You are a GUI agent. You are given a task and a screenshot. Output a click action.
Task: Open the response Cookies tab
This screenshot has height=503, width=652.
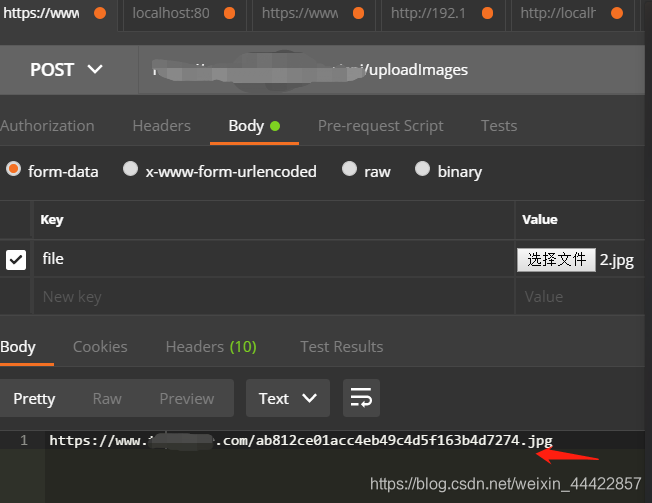click(100, 347)
